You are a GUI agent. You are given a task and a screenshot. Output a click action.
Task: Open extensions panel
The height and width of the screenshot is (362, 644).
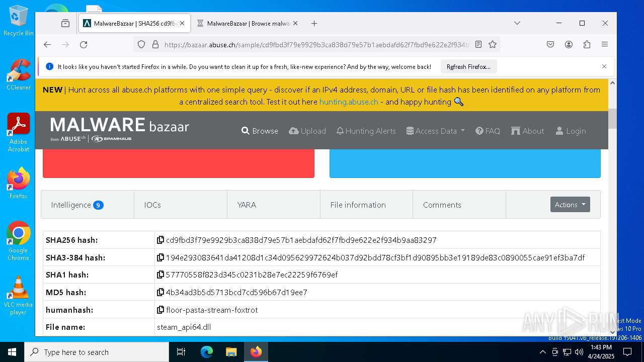[x=587, y=44]
